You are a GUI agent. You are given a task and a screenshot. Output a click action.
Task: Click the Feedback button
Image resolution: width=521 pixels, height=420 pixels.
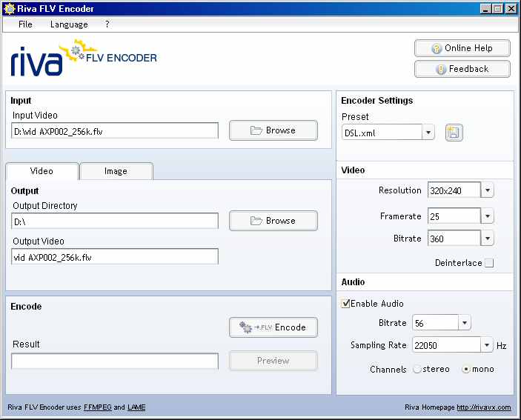point(462,69)
